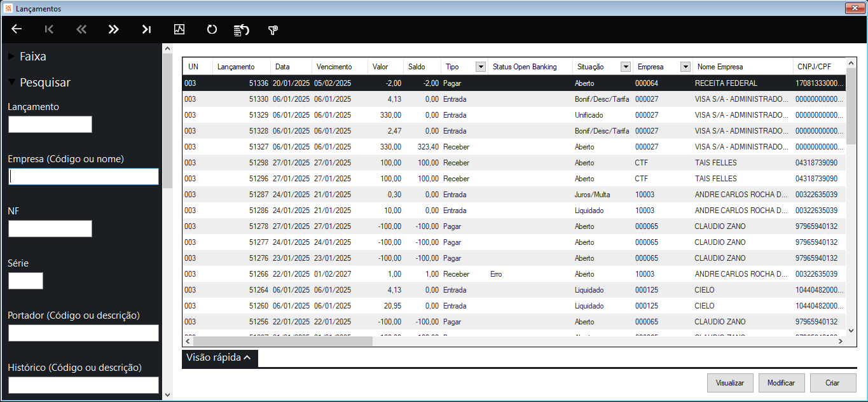Viewport: 868px width, 402px height.
Task: Click the refresh icon
Action: click(212, 29)
